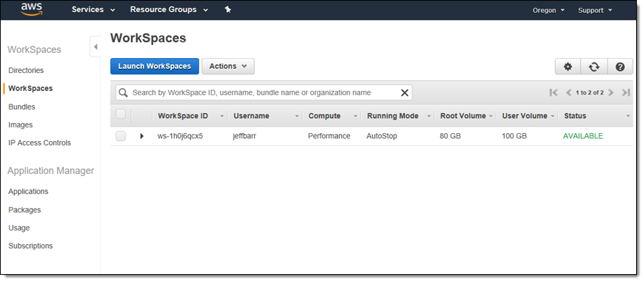Open Bundles in the sidebar
The image size is (644, 282).
tap(21, 107)
